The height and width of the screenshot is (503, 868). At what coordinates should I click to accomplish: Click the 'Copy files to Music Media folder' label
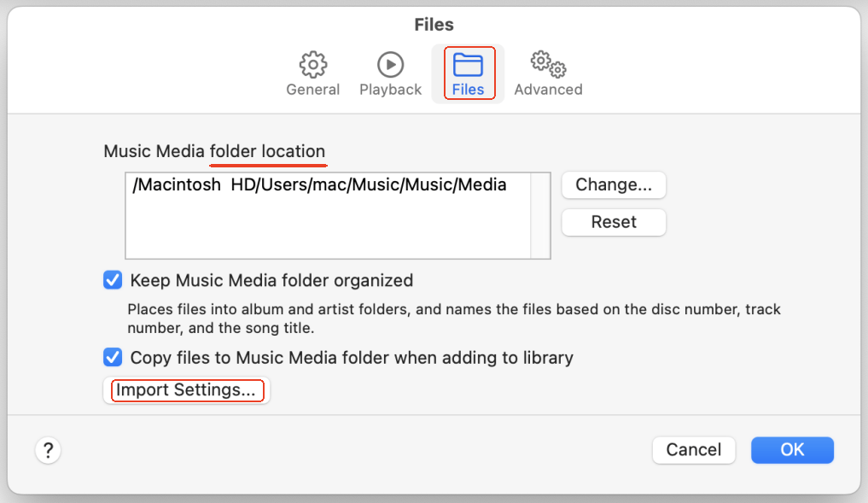tap(351, 357)
